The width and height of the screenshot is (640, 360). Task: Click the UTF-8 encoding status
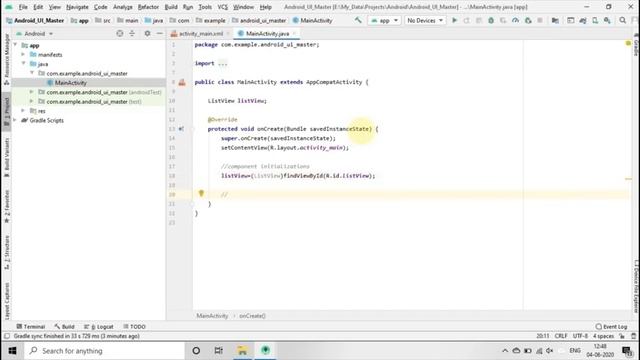coord(580,336)
